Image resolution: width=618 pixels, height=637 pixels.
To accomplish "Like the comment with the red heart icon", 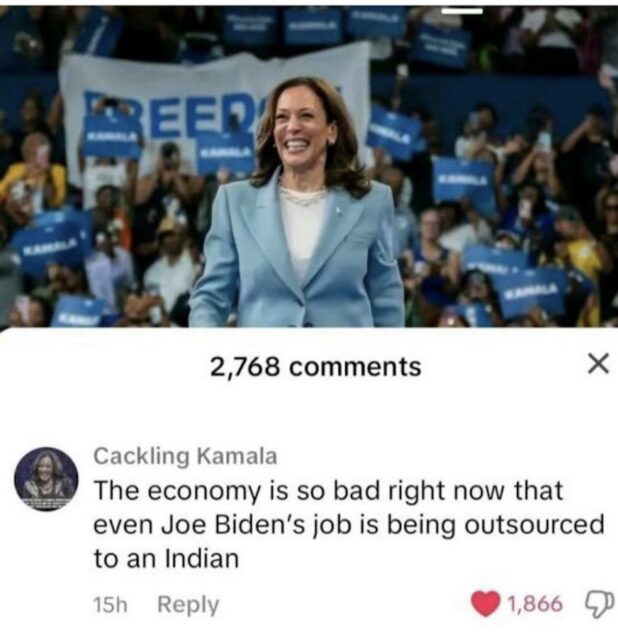I will [x=485, y=603].
